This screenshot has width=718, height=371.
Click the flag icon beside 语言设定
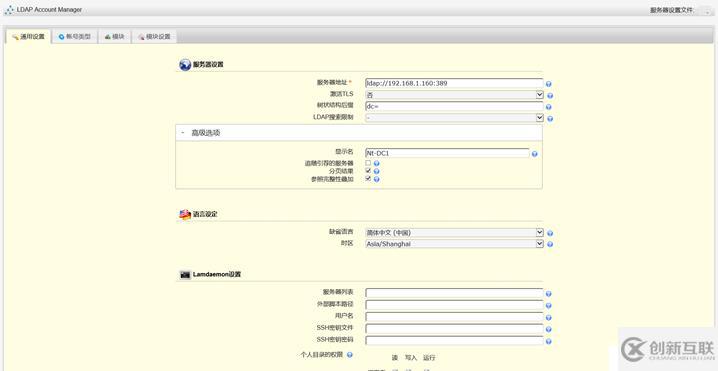(x=185, y=214)
